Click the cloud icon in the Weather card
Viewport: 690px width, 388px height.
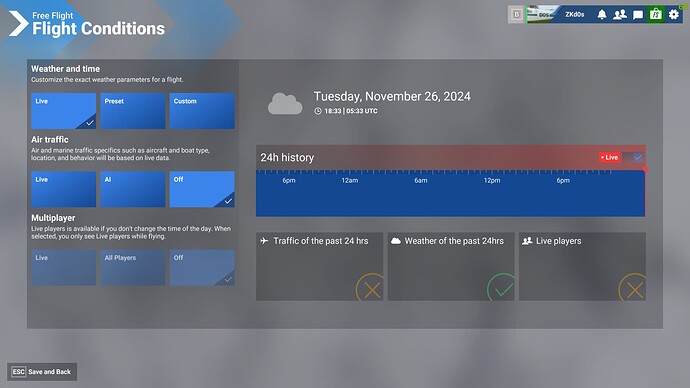point(396,241)
